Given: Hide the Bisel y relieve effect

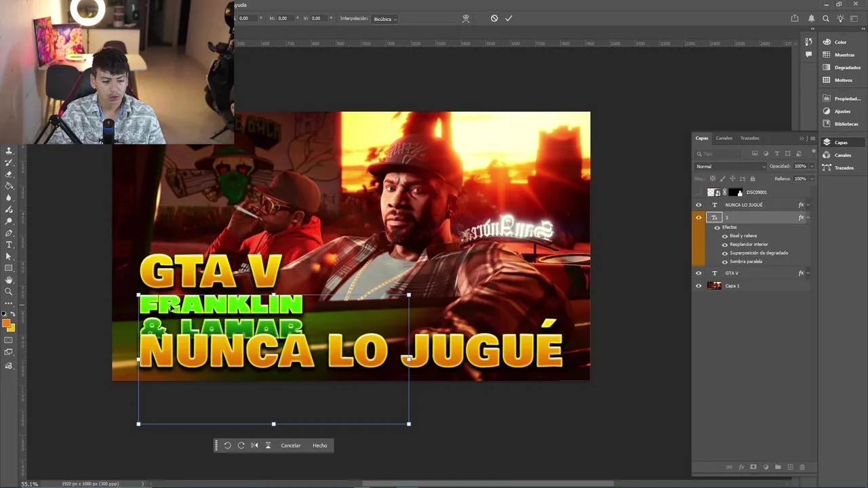Looking at the screenshot, I should click(x=725, y=236).
